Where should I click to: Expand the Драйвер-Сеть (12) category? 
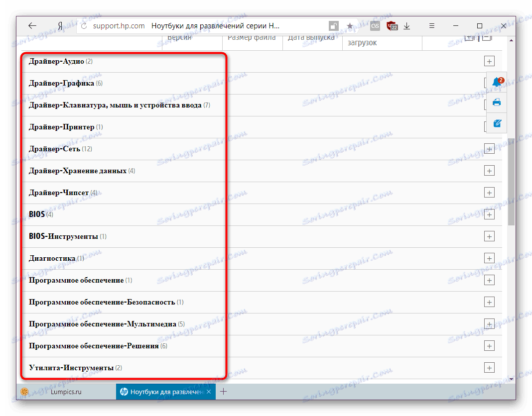point(489,148)
